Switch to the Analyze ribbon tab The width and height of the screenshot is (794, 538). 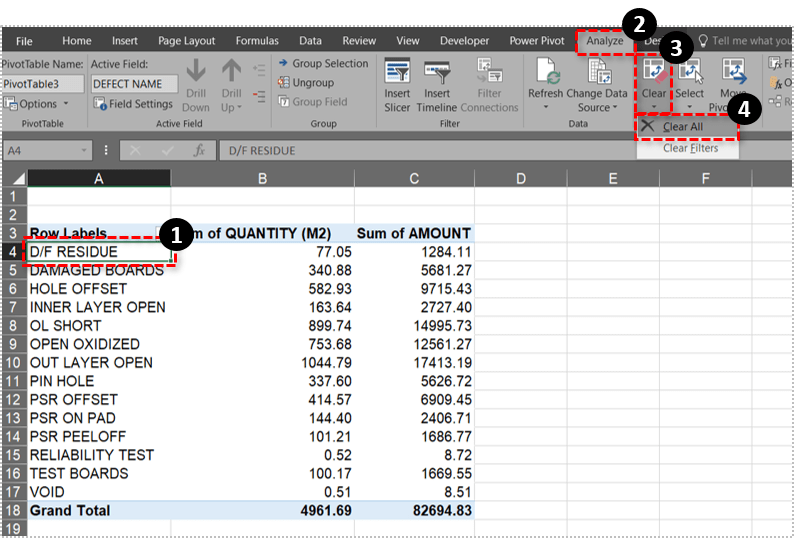coord(605,41)
